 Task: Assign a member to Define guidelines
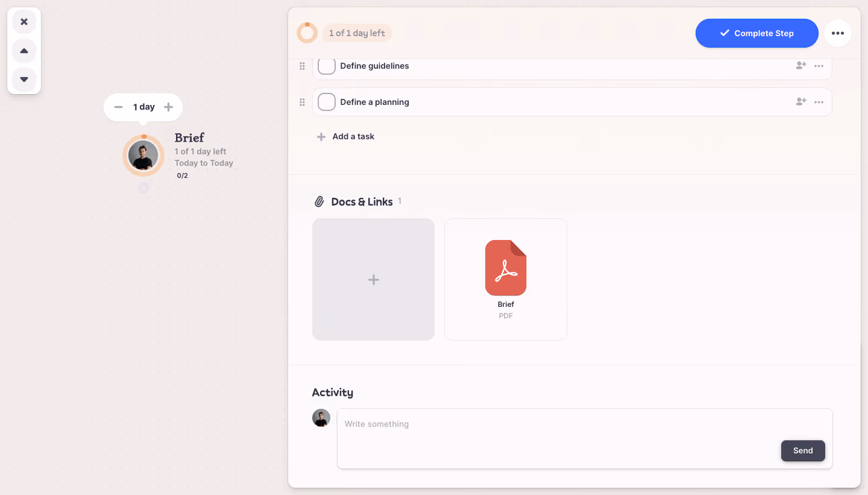pos(801,66)
